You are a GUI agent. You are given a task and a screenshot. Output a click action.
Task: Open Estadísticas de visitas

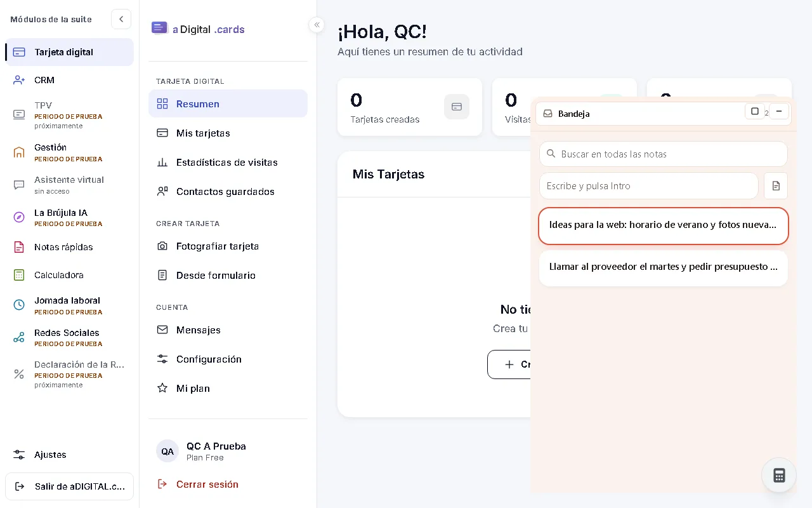click(x=228, y=162)
